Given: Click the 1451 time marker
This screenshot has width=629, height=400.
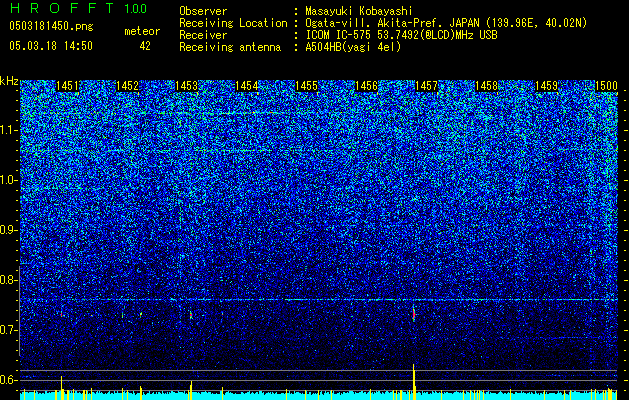Looking at the screenshot, I should (x=67, y=86).
